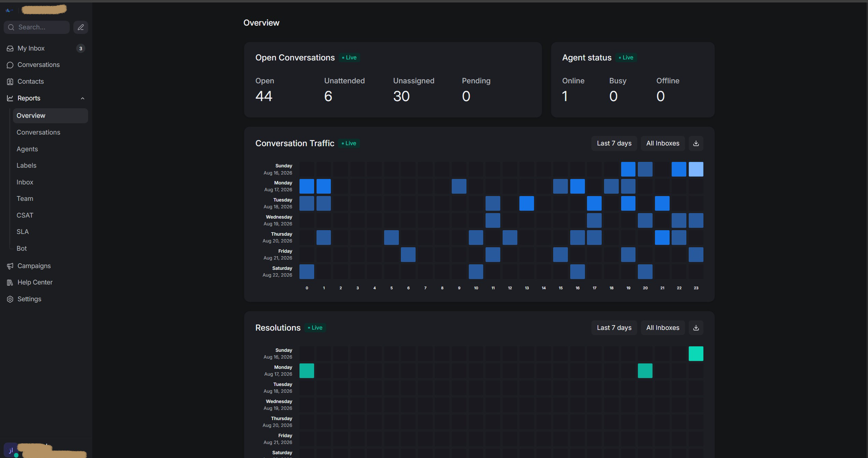Click the compose new conversation pencil icon
This screenshot has width=868, height=458.
pyautogui.click(x=81, y=27)
